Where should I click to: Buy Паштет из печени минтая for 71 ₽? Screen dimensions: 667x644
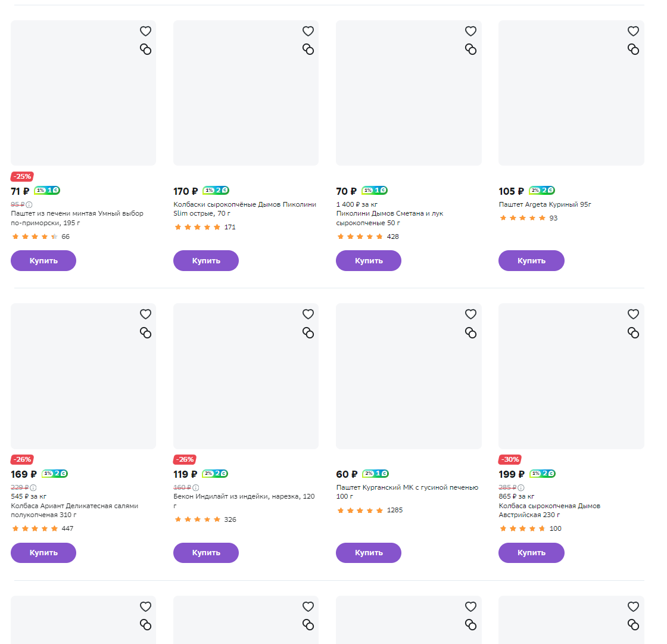pyautogui.click(x=43, y=260)
